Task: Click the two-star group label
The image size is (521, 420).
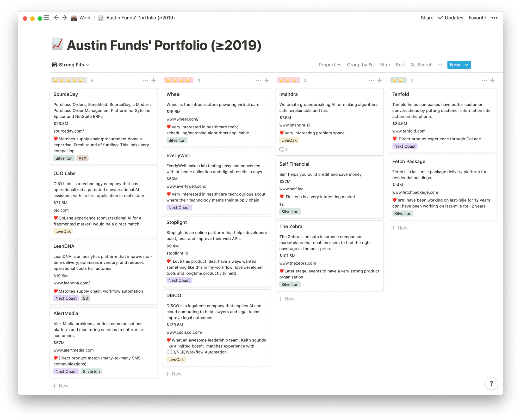Action: pyautogui.click(x=398, y=80)
